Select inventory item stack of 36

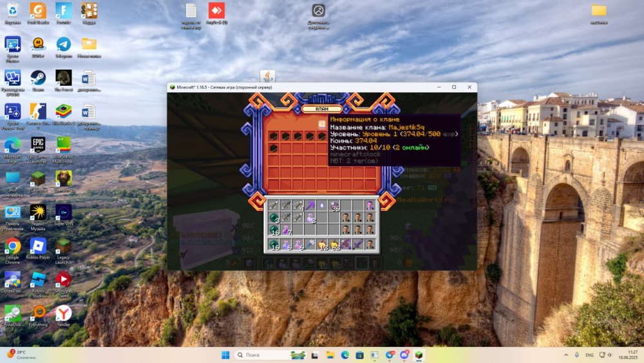point(334,205)
